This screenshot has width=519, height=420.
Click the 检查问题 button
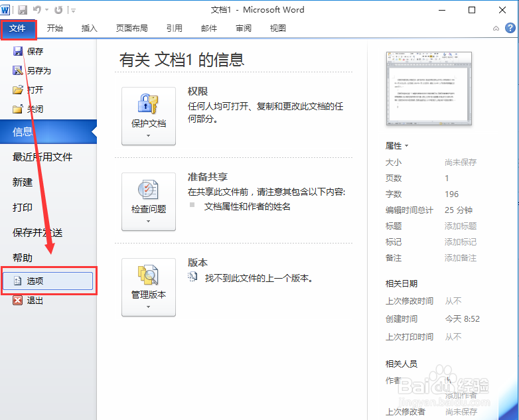coord(149,202)
